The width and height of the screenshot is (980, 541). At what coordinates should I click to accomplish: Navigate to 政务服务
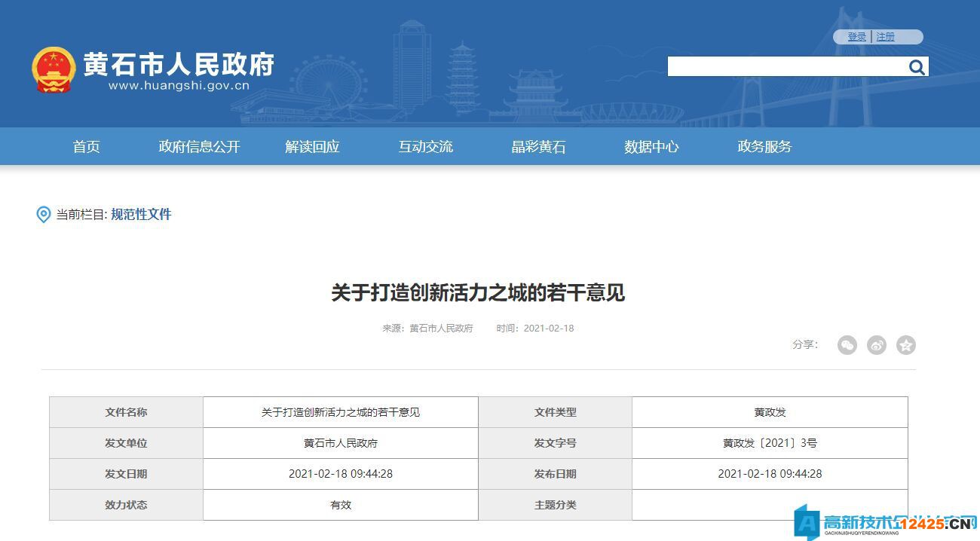tap(764, 146)
